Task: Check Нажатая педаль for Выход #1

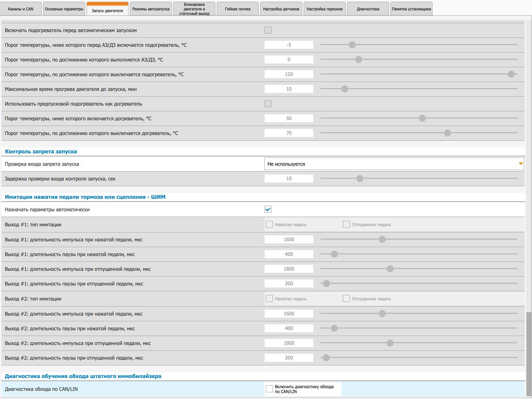Action: click(269, 224)
